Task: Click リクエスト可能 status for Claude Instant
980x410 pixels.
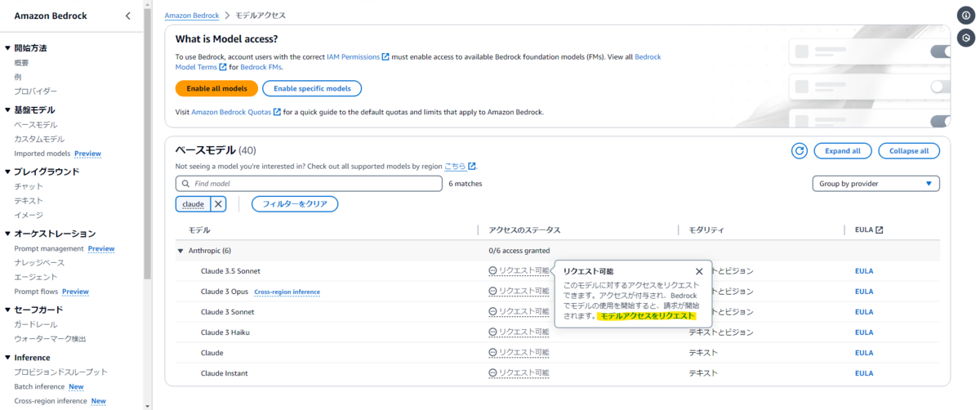Action: point(519,372)
